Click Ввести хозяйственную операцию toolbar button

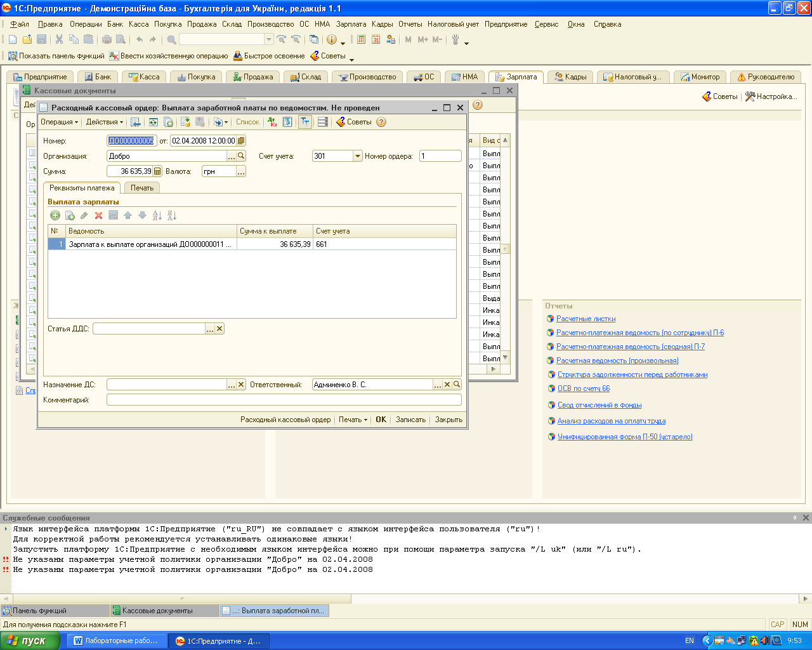[169, 56]
